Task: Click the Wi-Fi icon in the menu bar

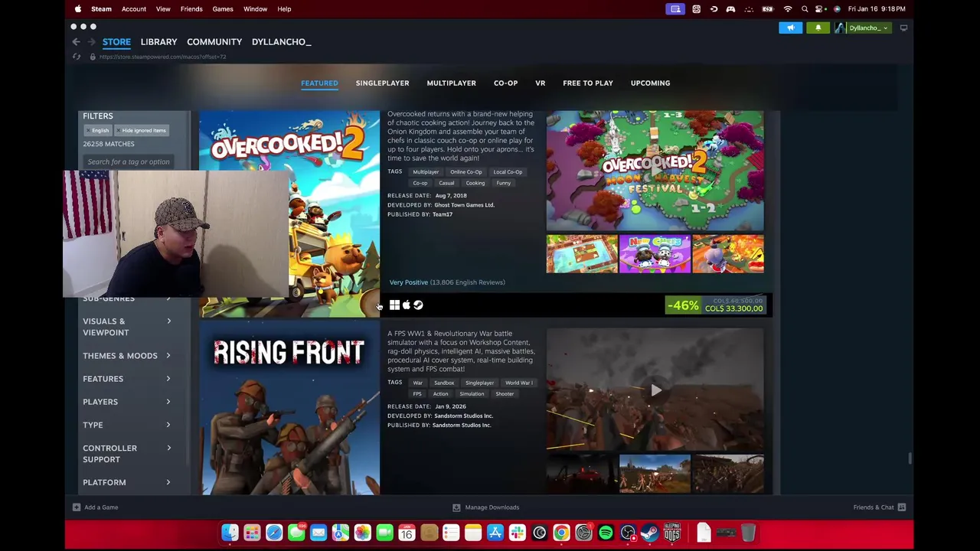Action: click(788, 9)
